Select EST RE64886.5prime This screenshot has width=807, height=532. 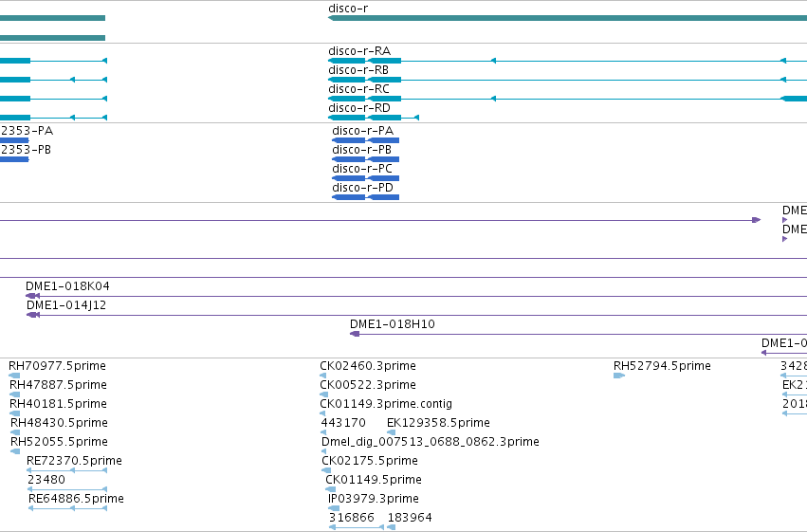76,499
